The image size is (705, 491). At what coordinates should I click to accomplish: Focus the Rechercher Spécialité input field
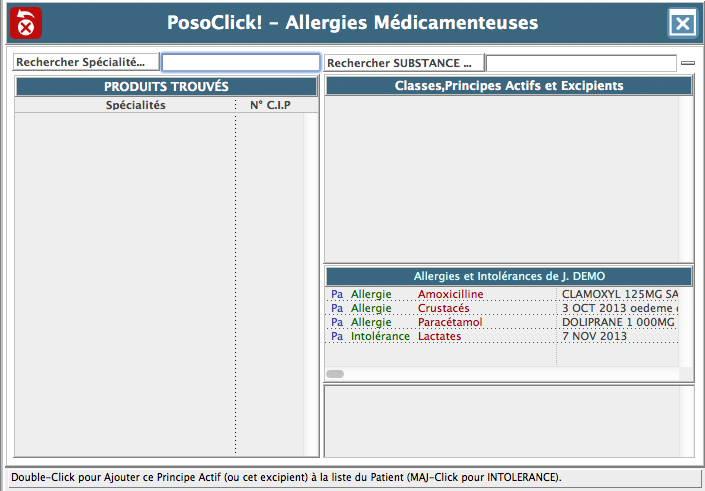[x=240, y=63]
